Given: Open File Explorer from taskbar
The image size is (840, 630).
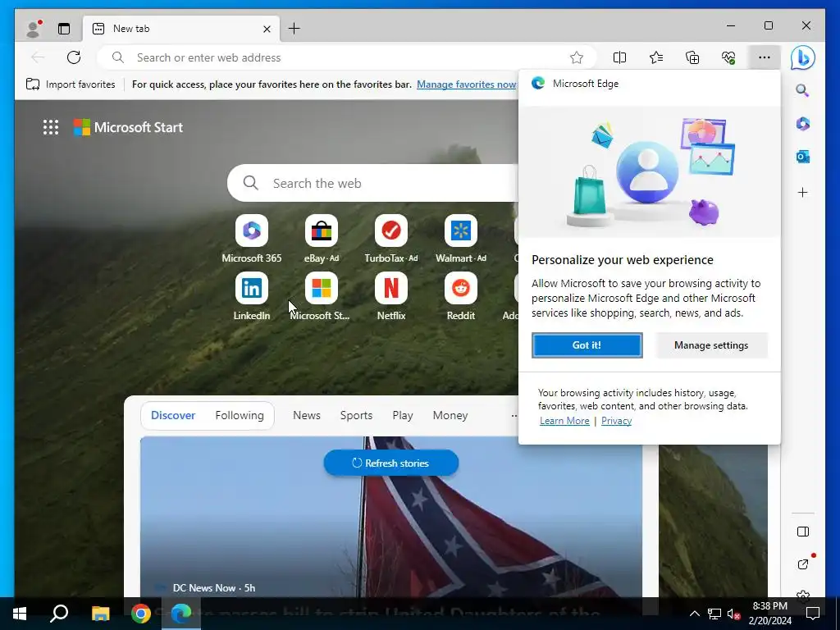Looking at the screenshot, I should pyautogui.click(x=100, y=614).
